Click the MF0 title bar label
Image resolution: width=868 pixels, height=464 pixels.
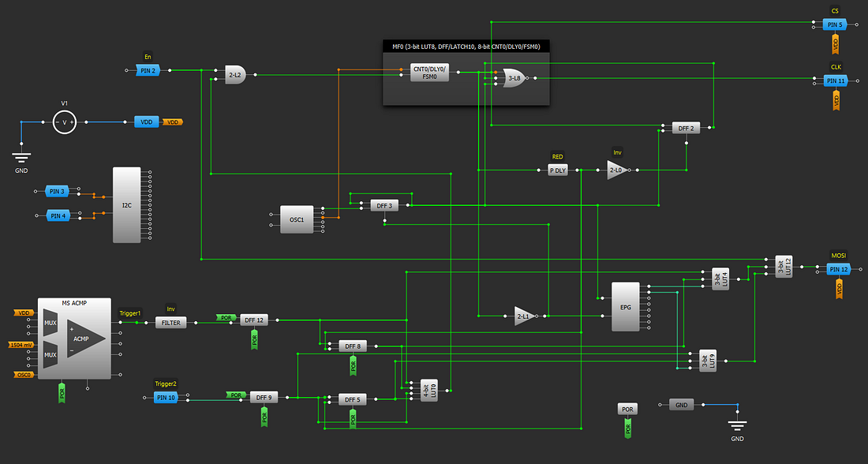pyautogui.click(x=466, y=46)
